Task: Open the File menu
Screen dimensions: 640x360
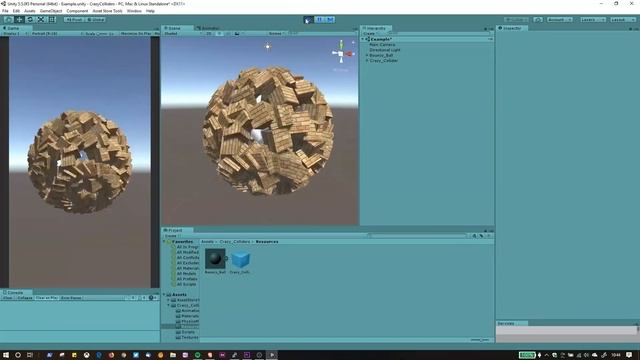Action: tap(5, 11)
